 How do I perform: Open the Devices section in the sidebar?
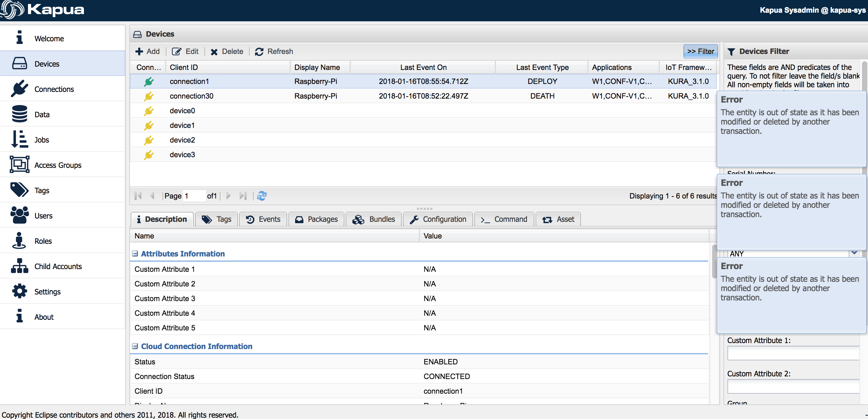point(19,63)
